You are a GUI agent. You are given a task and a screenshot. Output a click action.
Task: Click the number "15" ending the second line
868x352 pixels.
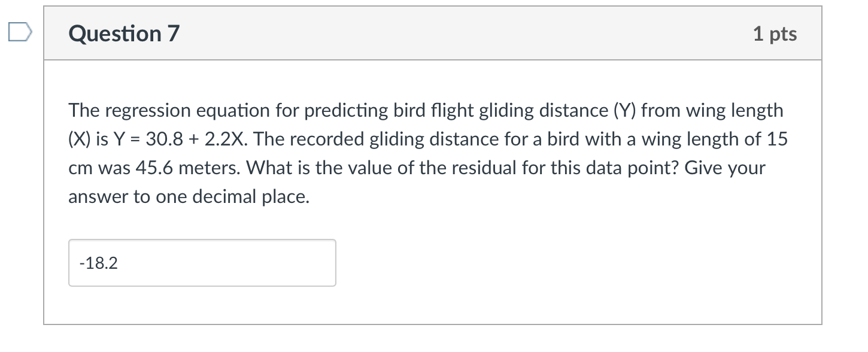point(777,139)
